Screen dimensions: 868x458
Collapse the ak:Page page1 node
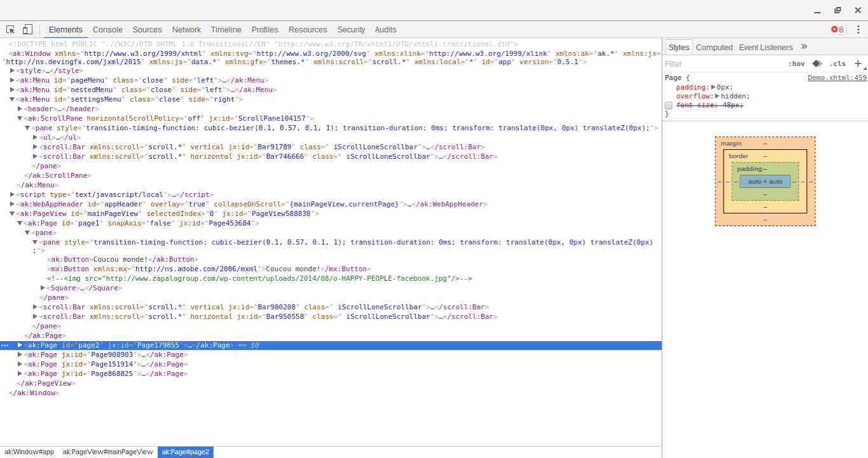click(20, 223)
